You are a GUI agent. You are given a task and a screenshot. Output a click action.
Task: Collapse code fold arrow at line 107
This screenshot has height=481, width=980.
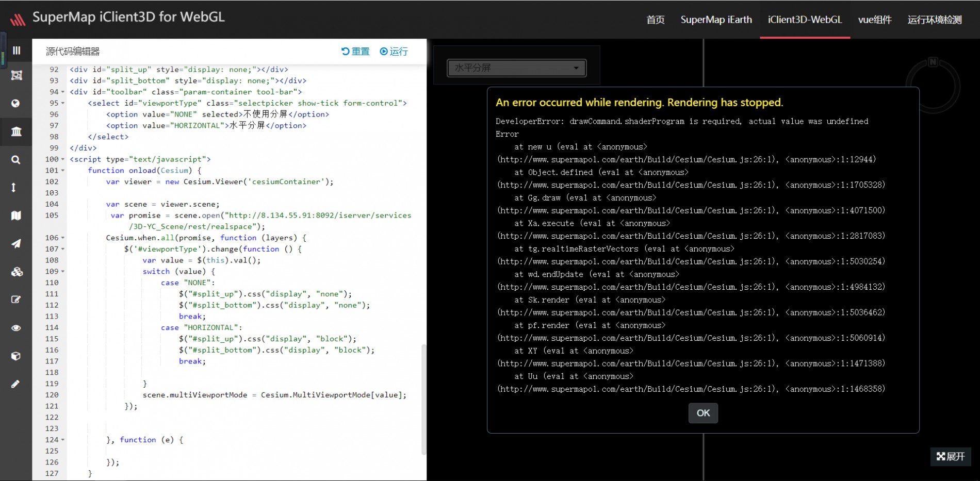pos(63,249)
